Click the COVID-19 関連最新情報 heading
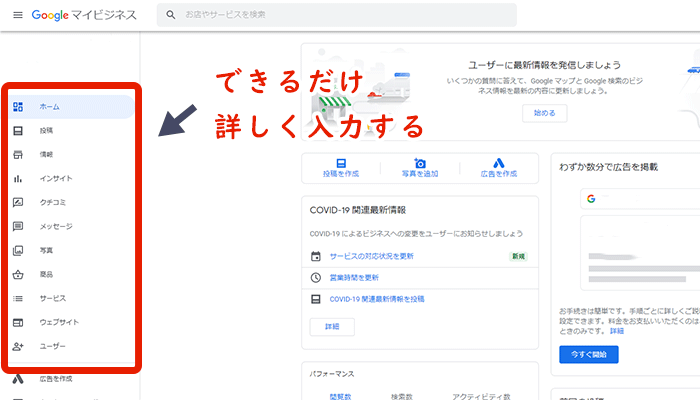700x400 pixels. coord(358,210)
